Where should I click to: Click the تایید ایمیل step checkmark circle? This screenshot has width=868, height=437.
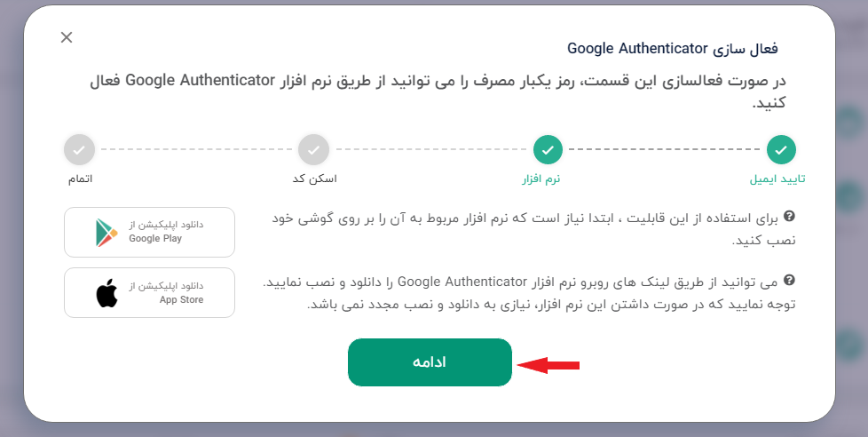(781, 149)
